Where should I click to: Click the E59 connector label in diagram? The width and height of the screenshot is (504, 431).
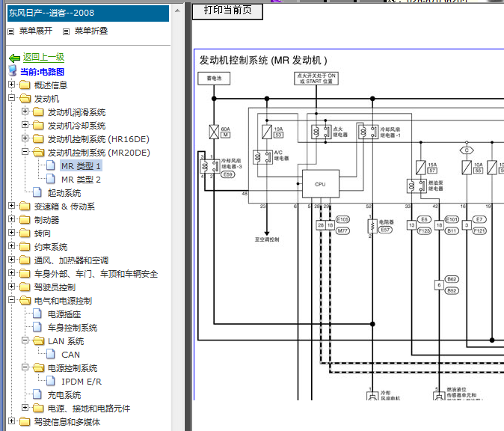pyautogui.click(x=228, y=174)
